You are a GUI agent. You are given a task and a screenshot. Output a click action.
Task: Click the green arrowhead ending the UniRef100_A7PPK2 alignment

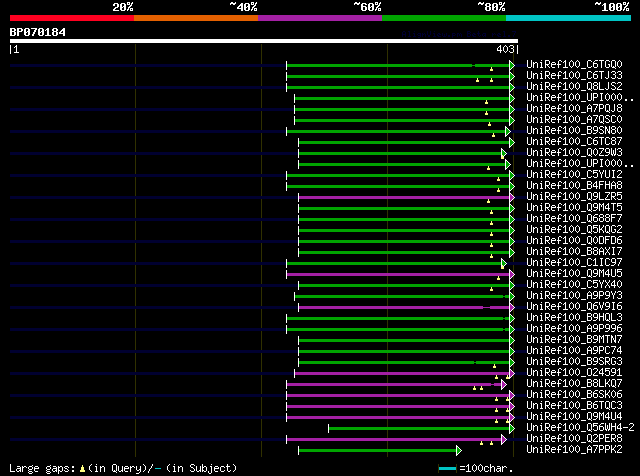pyautogui.click(x=459, y=451)
